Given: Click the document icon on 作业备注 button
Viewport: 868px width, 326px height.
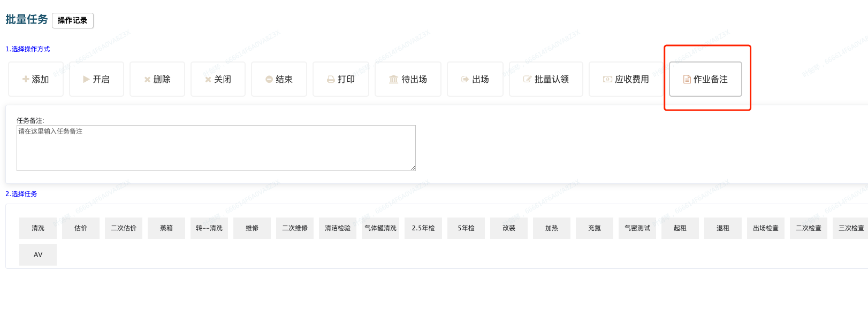Looking at the screenshot, I should (x=687, y=80).
